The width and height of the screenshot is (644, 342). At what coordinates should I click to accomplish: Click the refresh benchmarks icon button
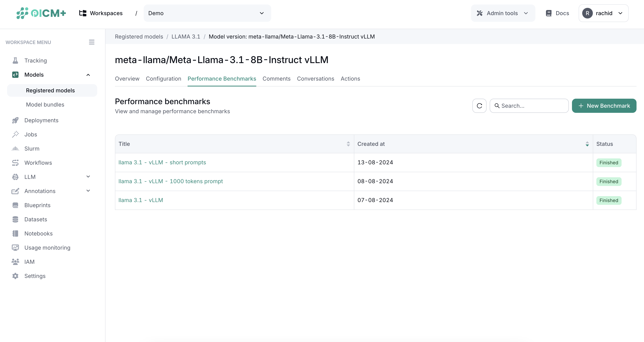(x=479, y=106)
